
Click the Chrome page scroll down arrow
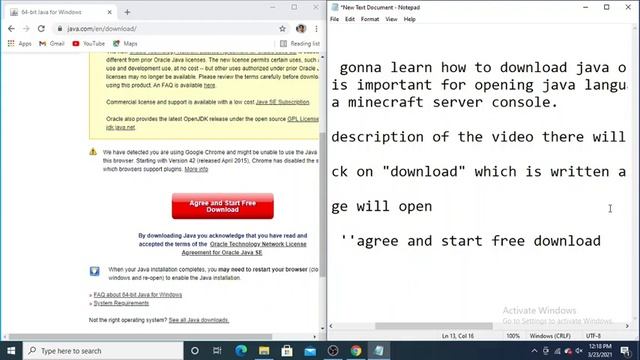click(x=322, y=329)
